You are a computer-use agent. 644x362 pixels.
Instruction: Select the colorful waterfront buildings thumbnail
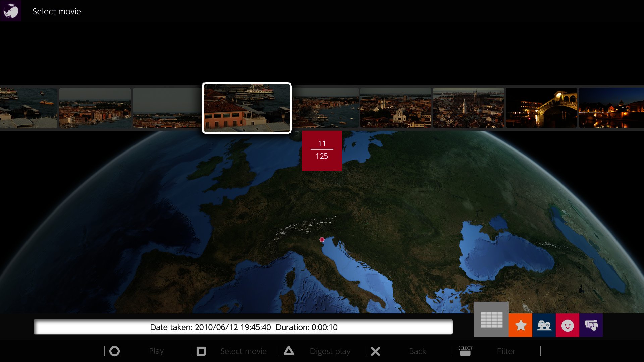(95, 108)
